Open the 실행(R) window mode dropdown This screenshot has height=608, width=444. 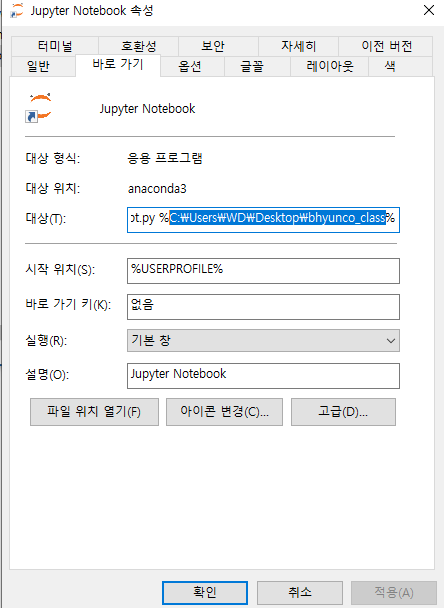click(263, 340)
